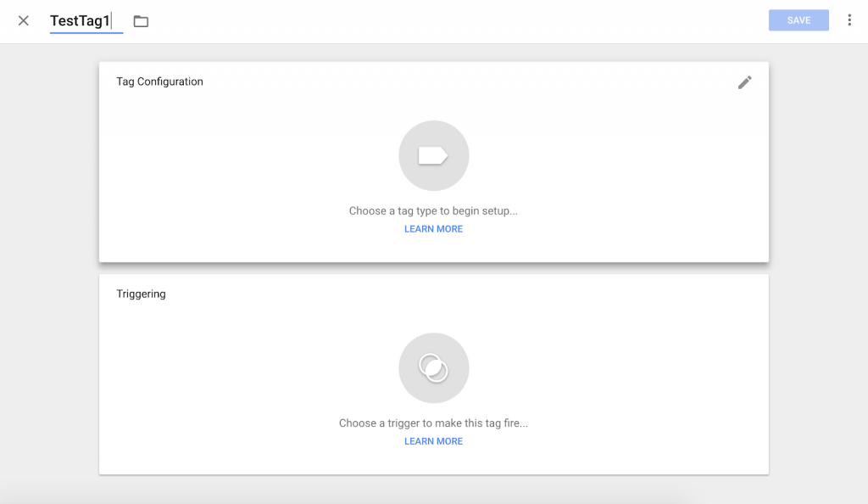The image size is (868, 504).
Task: Select the Triggering heading
Action: coord(141,294)
